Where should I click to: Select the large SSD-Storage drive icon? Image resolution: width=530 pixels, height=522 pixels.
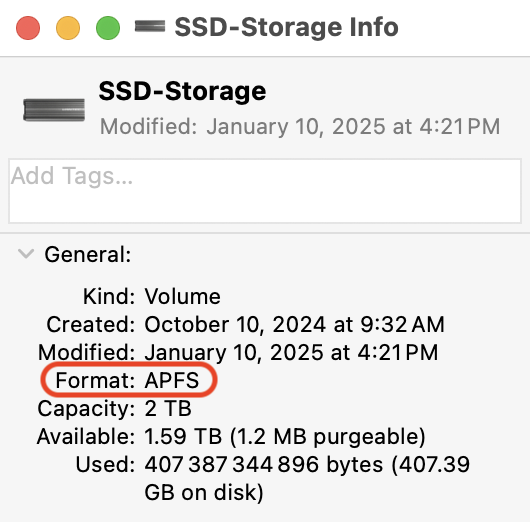[54, 110]
